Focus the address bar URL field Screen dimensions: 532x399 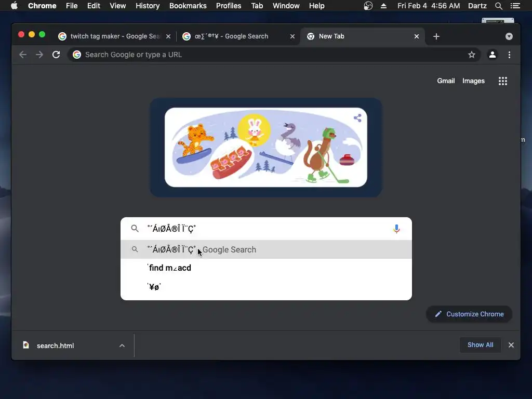click(273, 55)
